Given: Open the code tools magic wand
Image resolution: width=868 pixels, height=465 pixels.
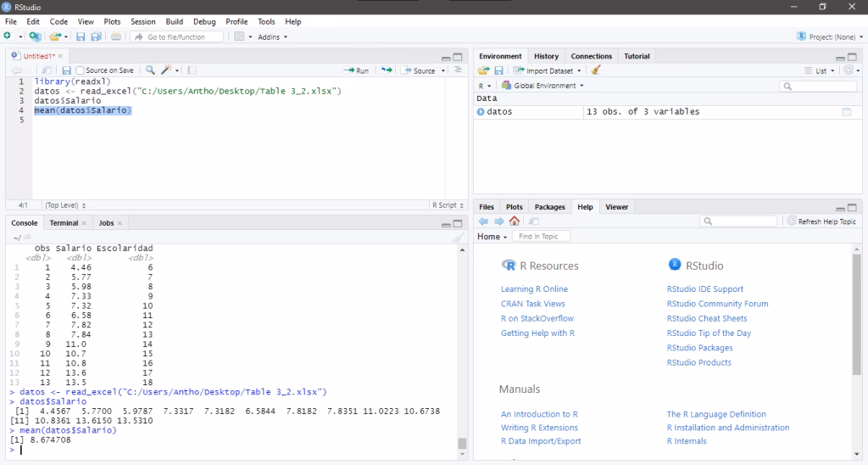Looking at the screenshot, I should click(166, 70).
